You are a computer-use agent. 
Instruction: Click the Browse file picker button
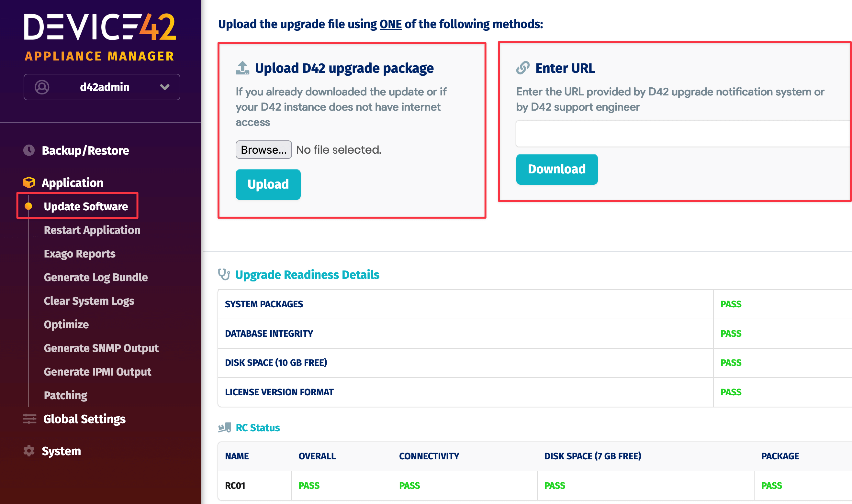263,149
